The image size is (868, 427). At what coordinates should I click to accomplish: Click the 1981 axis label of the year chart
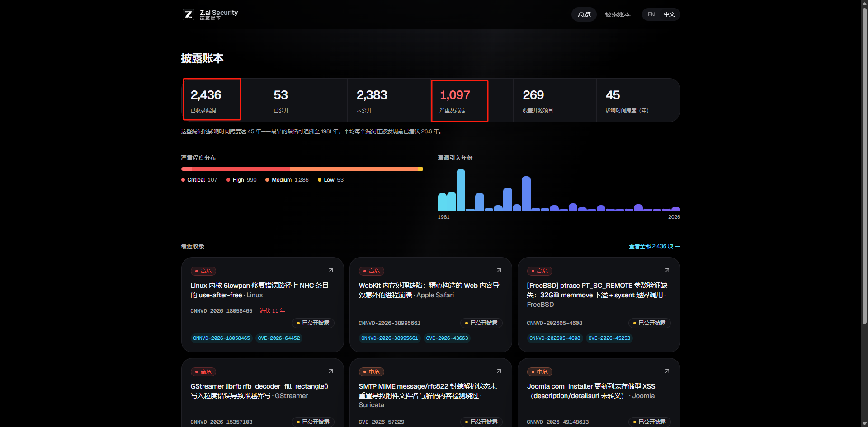(443, 217)
